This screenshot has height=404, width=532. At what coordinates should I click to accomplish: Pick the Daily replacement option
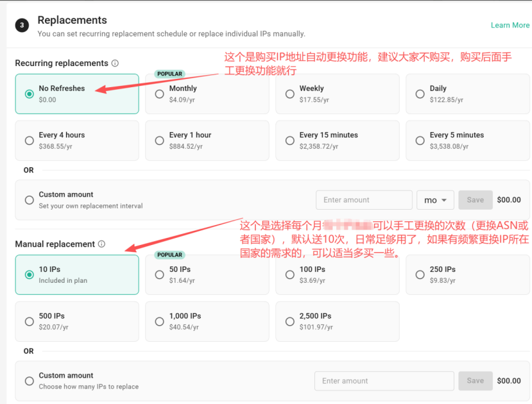point(468,94)
